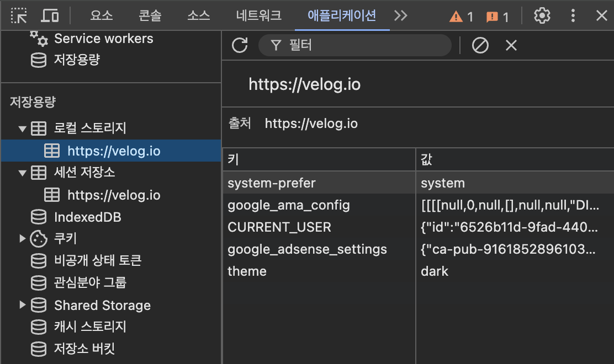Click the 'system' value cell
The image size is (614, 364).
515,183
